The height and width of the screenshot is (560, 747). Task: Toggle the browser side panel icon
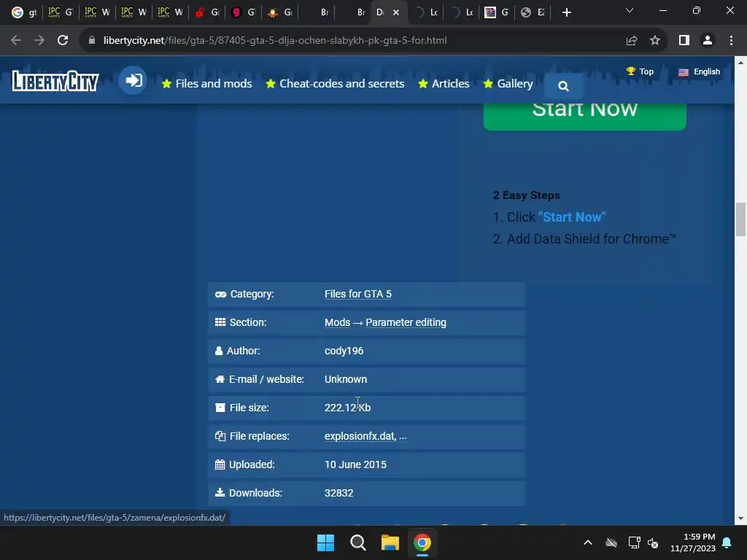click(x=684, y=41)
